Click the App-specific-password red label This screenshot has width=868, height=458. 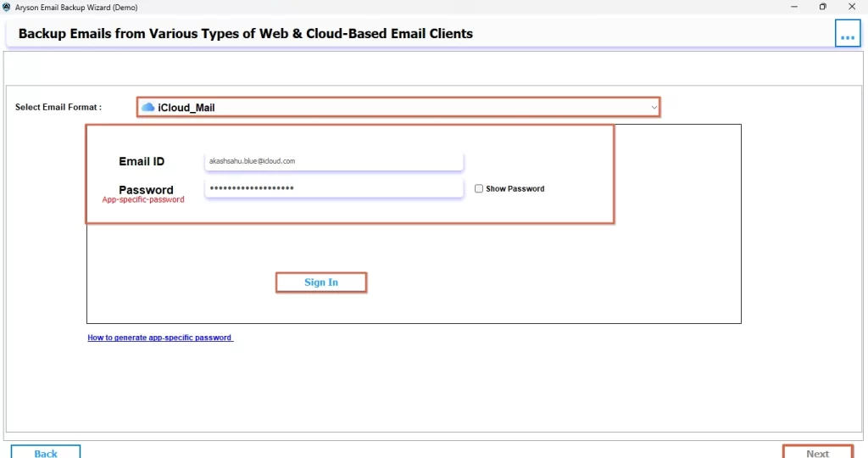point(143,199)
